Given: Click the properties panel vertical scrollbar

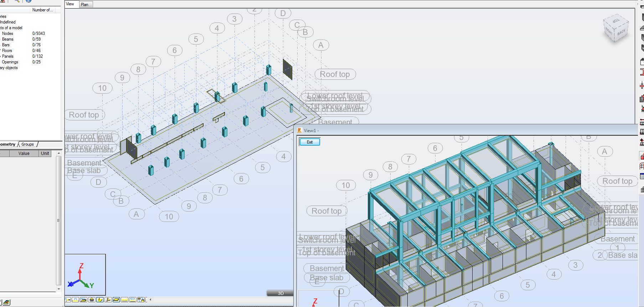Looking at the screenshot, I should (59, 220).
